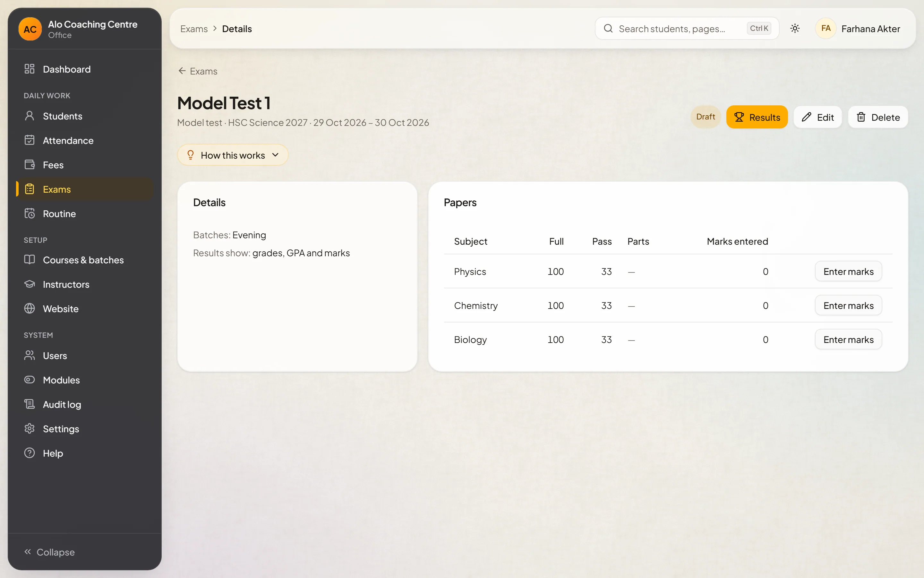
Task: Click the Search students, pages field
Action: click(x=687, y=28)
